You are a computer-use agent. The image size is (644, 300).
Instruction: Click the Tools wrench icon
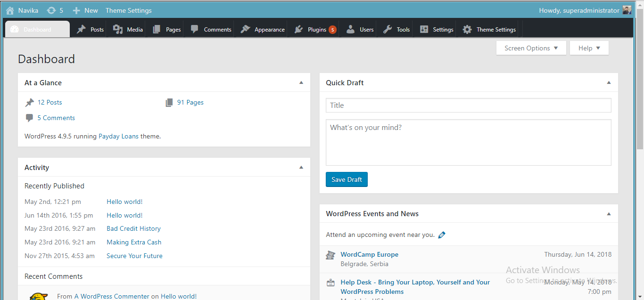[388, 29]
